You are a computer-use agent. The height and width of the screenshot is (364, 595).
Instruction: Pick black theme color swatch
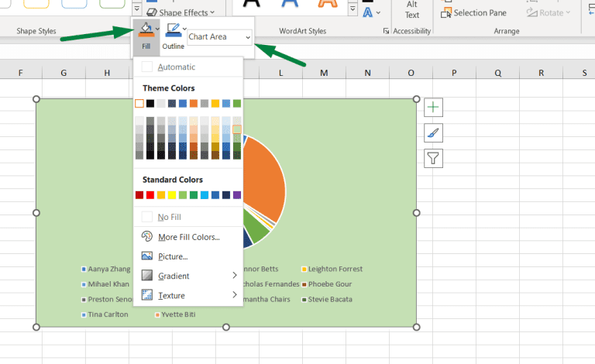pyautogui.click(x=150, y=104)
